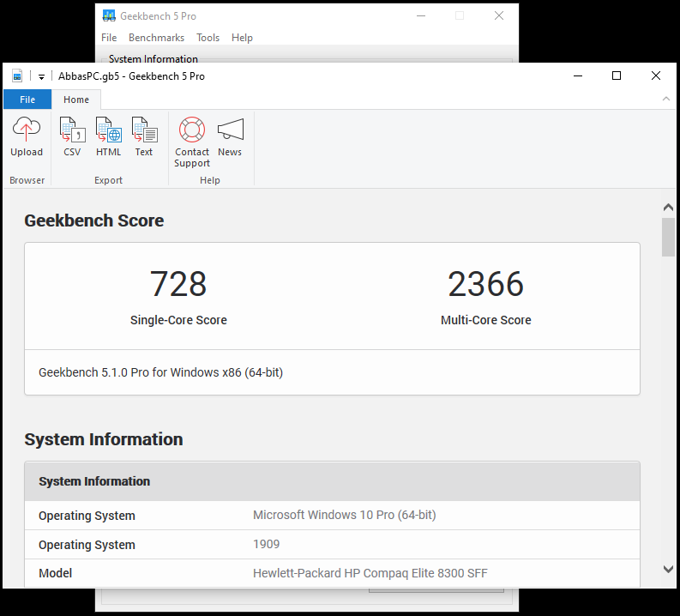Export results as HTML
680x616 pixels.
pos(108,136)
